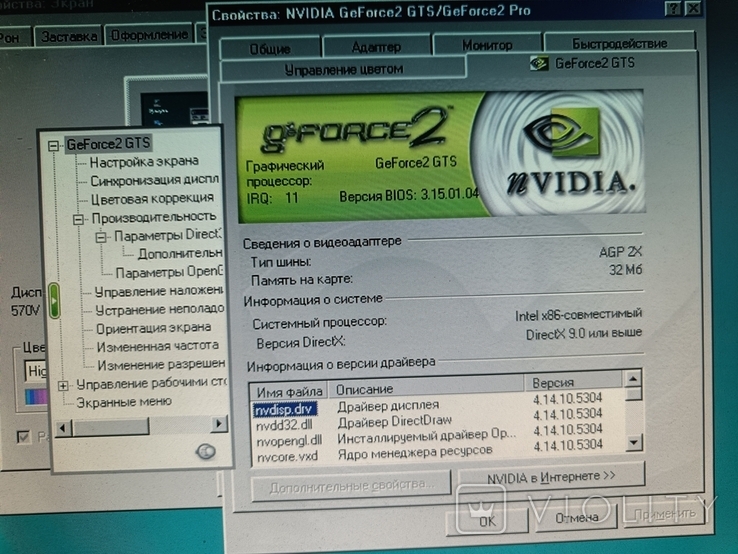Screen dimensions: 738x554
Task: Select nvdd32.dll in driver file list
Action: click(x=284, y=426)
